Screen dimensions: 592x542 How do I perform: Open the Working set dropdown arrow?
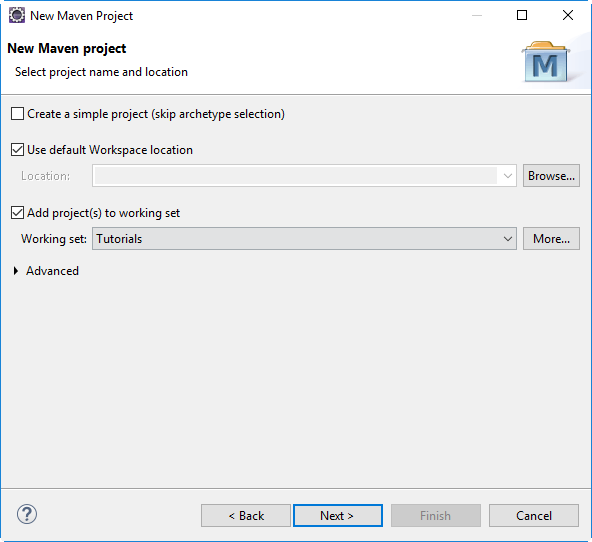[x=507, y=239]
